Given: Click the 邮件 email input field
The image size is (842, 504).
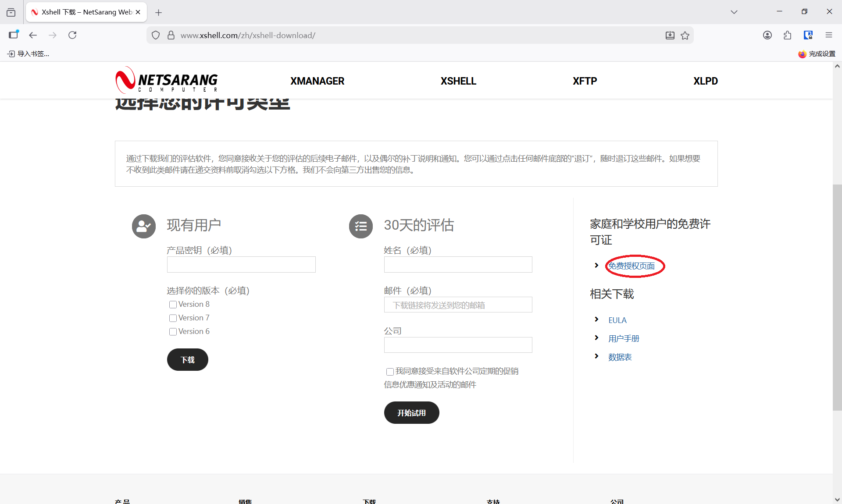Looking at the screenshot, I should 458,305.
